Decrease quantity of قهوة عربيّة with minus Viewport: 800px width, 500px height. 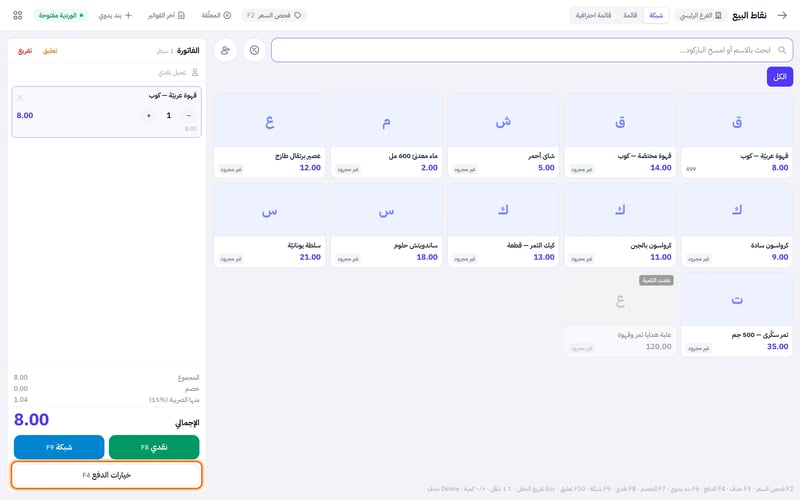pyautogui.click(x=188, y=115)
